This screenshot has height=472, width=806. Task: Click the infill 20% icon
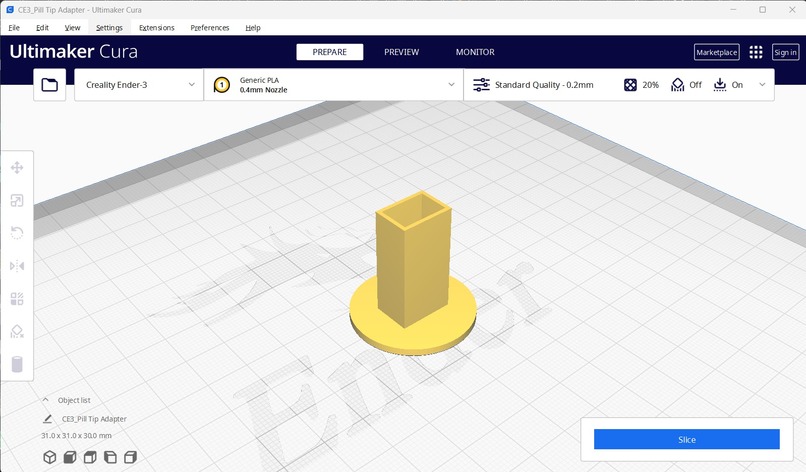coord(630,85)
